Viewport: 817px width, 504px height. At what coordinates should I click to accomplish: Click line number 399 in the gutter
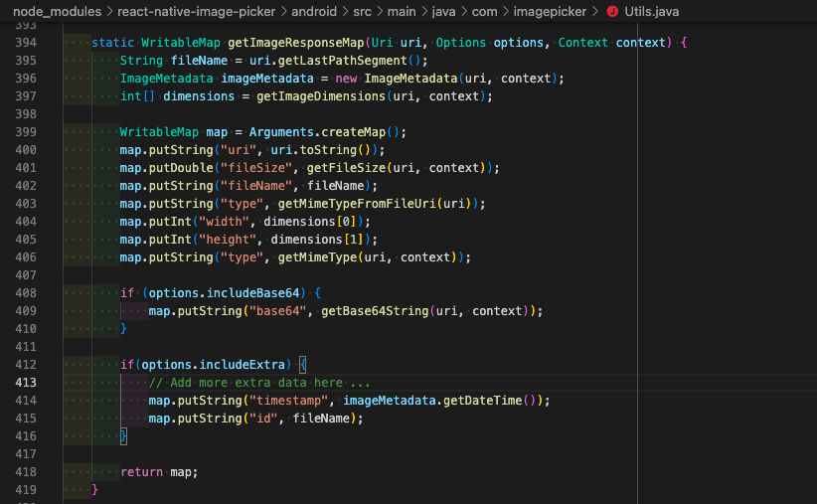26,132
